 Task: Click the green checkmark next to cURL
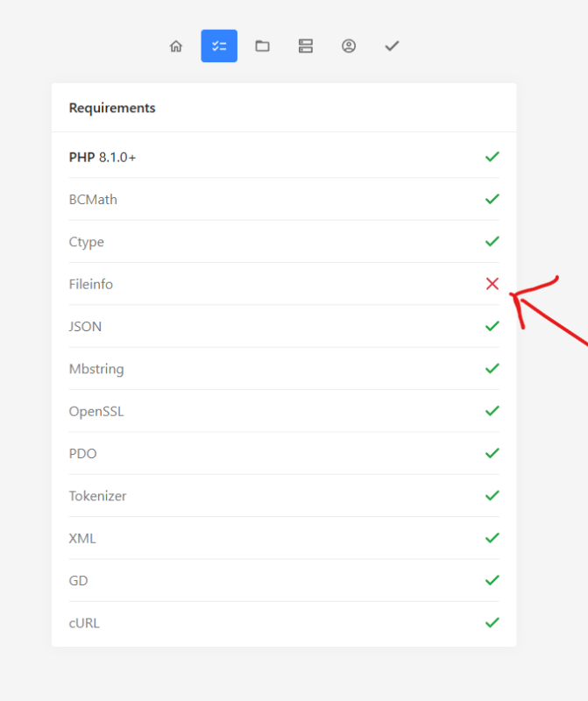pyautogui.click(x=492, y=623)
